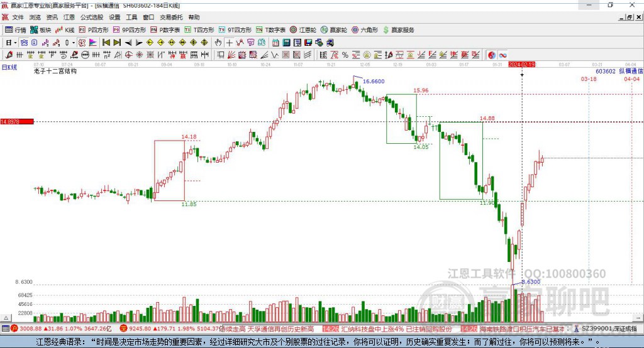
Task: Open the 交易委托 menu
Action: (171, 17)
